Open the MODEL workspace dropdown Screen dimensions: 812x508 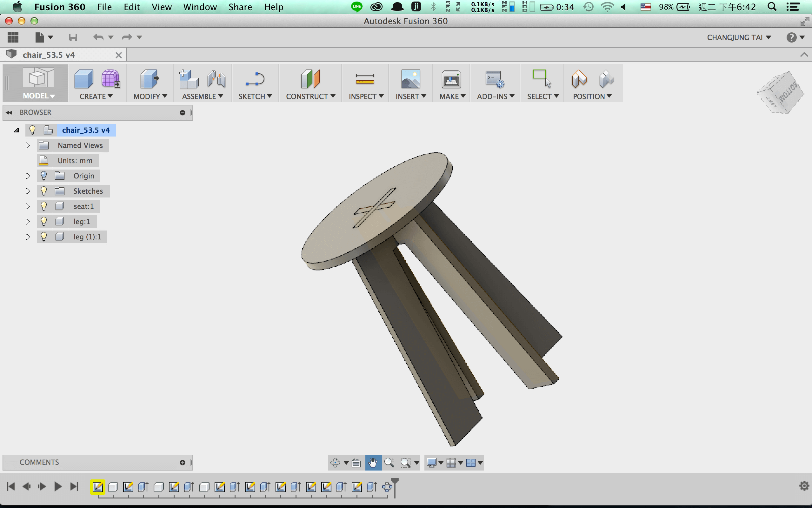tap(38, 96)
